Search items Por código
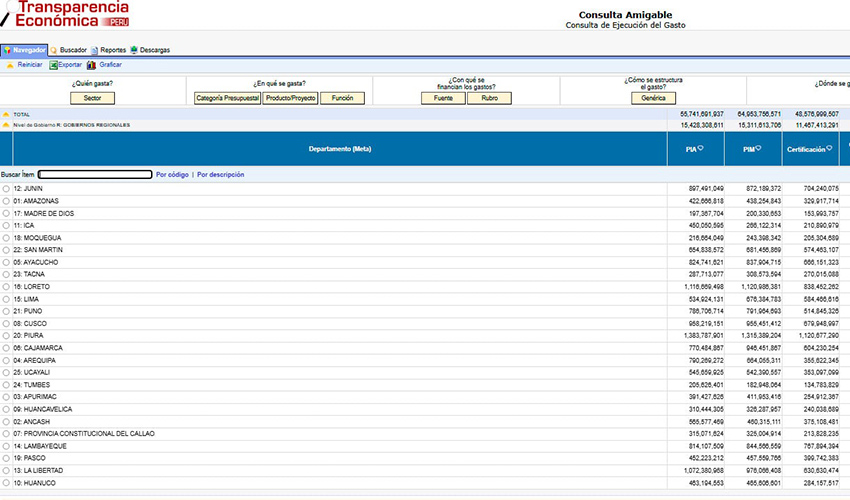Image resolution: width=850 pixels, height=500 pixels. (172, 175)
